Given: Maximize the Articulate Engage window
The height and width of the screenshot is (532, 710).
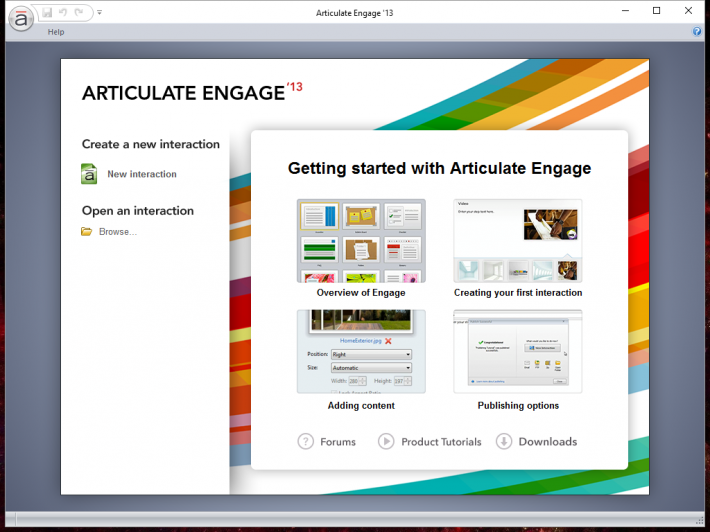Looking at the screenshot, I should point(657,11).
